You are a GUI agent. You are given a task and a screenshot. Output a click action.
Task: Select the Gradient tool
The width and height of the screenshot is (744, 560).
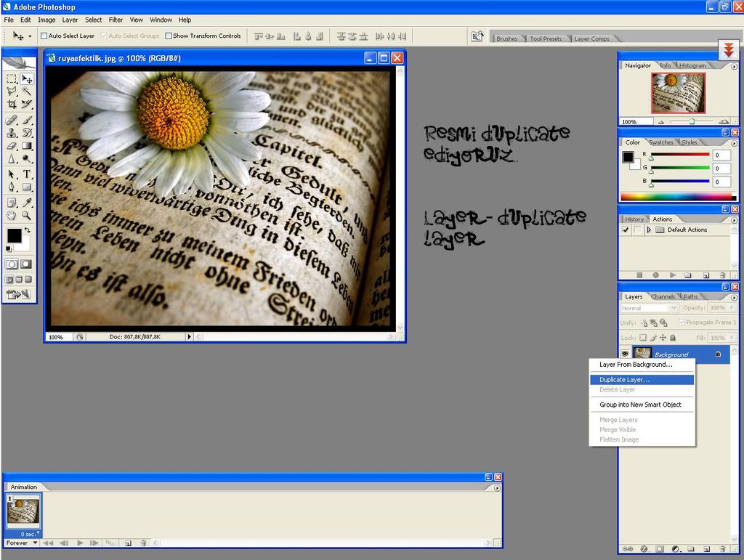(x=27, y=146)
